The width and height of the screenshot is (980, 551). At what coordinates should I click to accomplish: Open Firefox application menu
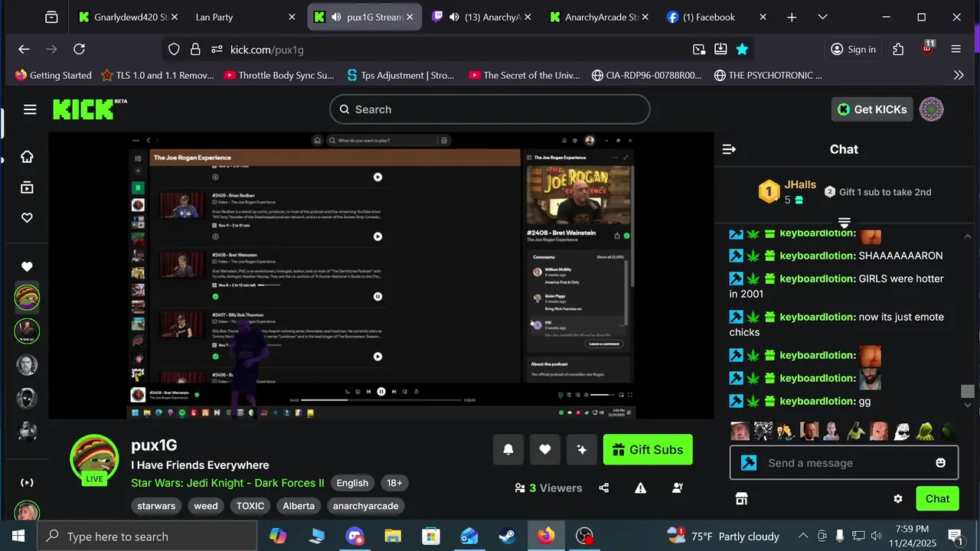pos(955,49)
